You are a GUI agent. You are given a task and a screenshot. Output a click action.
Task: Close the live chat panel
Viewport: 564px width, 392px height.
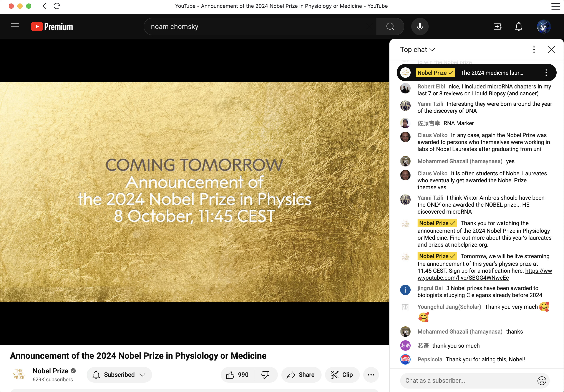pos(552,49)
